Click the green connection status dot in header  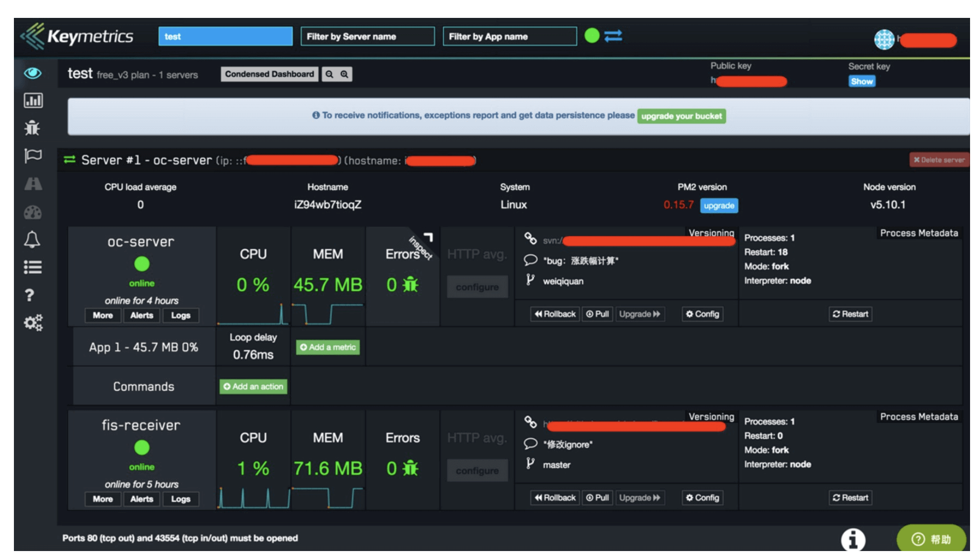pyautogui.click(x=592, y=36)
